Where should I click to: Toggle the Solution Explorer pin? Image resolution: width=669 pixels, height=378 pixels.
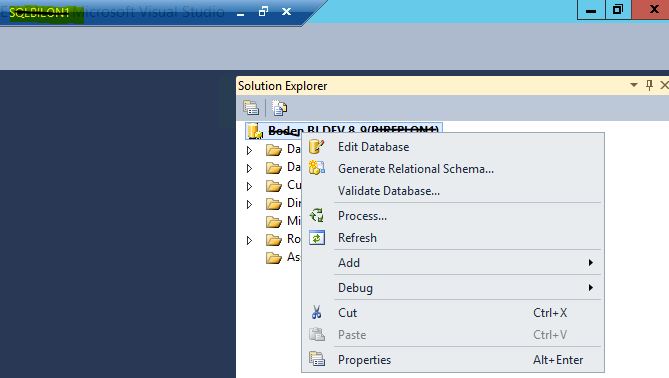coord(649,85)
